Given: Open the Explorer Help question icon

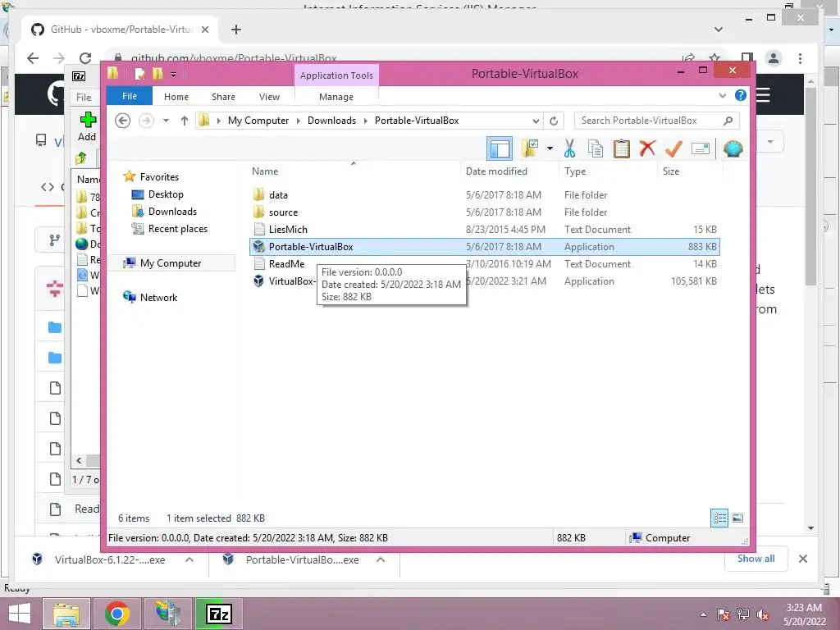Looking at the screenshot, I should point(741,95).
